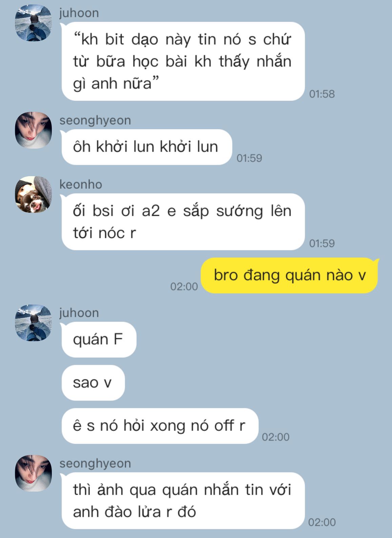The image size is (392, 538).
Task: Open seonghyeon's avatar at the bottom
Action: pyautogui.click(x=34, y=473)
